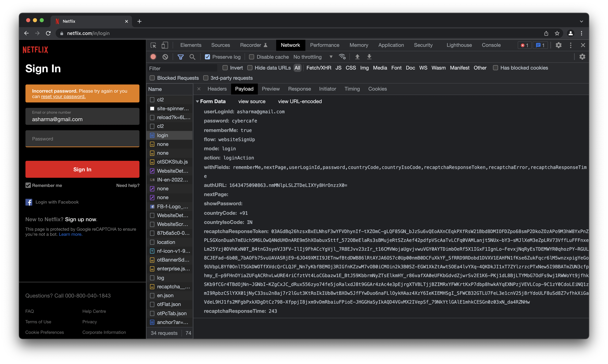
Task: Open the No throttling dropdown
Action: pyautogui.click(x=313, y=57)
